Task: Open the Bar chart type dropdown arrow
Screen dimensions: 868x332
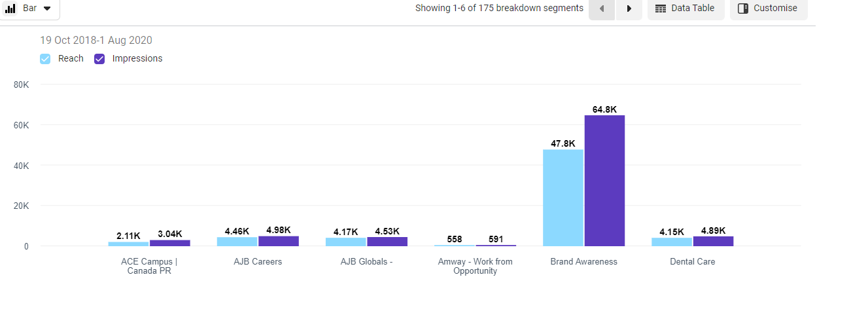Action: tap(47, 9)
